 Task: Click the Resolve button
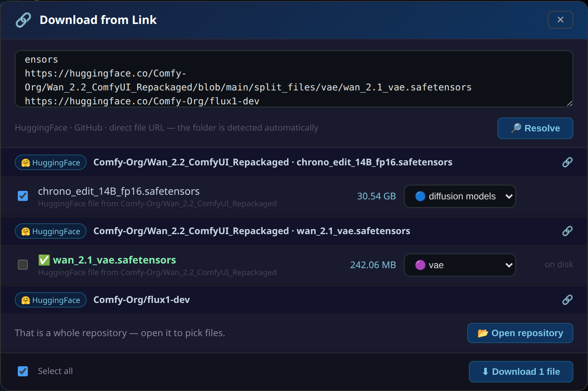coord(535,128)
